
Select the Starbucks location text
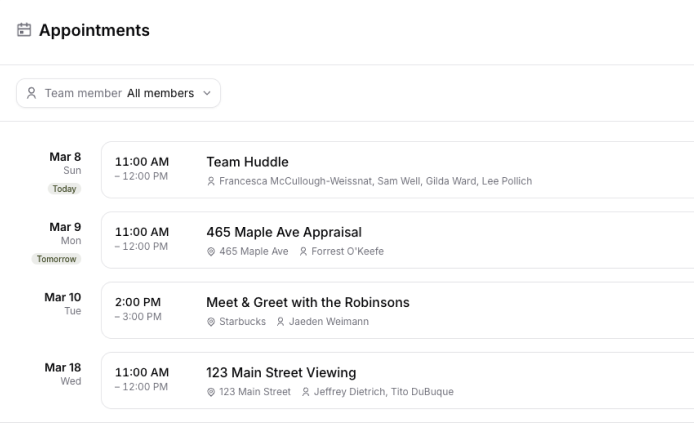tap(243, 322)
